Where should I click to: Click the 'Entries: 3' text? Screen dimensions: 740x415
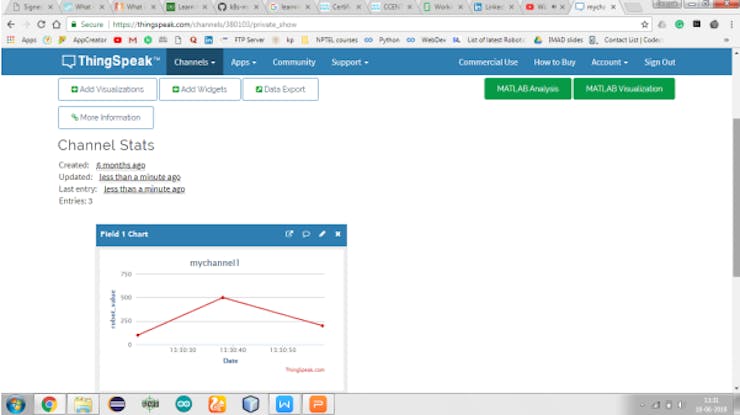pyautogui.click(x=76, y=201)
